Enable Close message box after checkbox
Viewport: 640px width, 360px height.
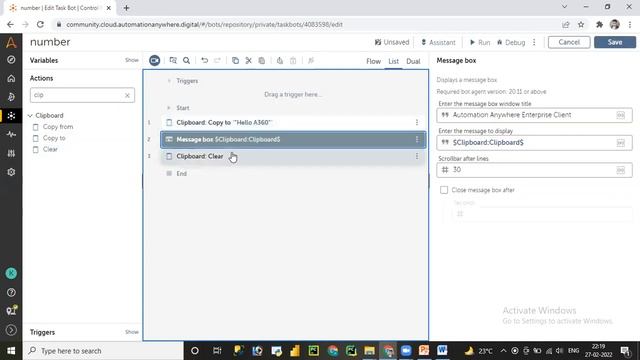tap(444, 190)
